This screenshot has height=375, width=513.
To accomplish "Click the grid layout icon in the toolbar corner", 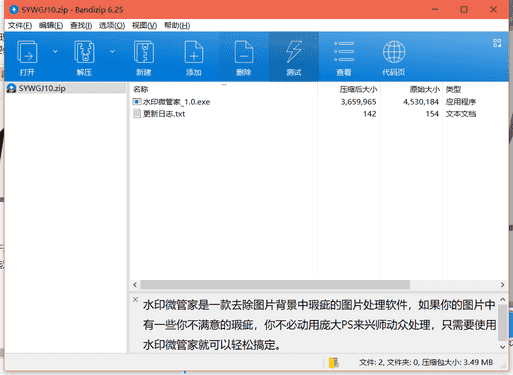I will 497,43.
